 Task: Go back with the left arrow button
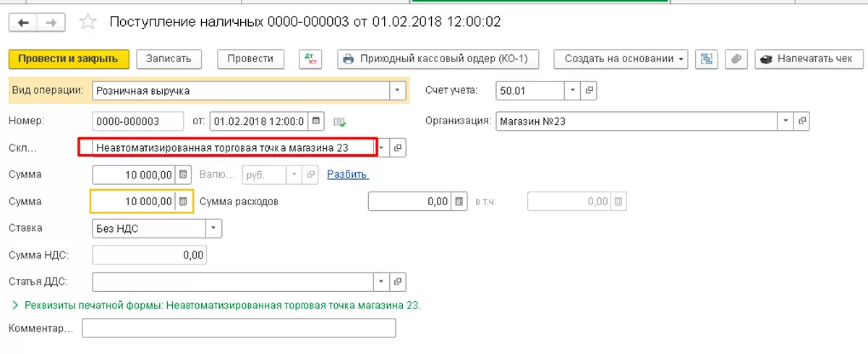point(23,22)
